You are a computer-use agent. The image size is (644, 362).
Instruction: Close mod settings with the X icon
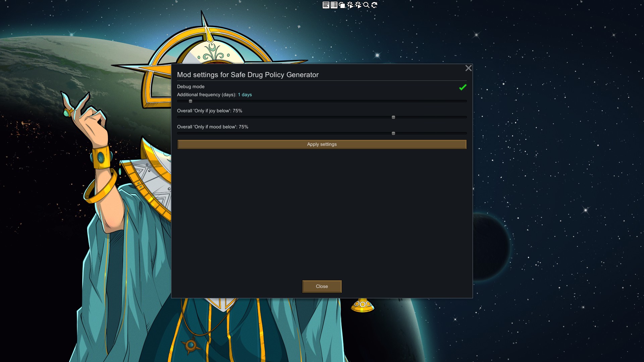[469, 68]
